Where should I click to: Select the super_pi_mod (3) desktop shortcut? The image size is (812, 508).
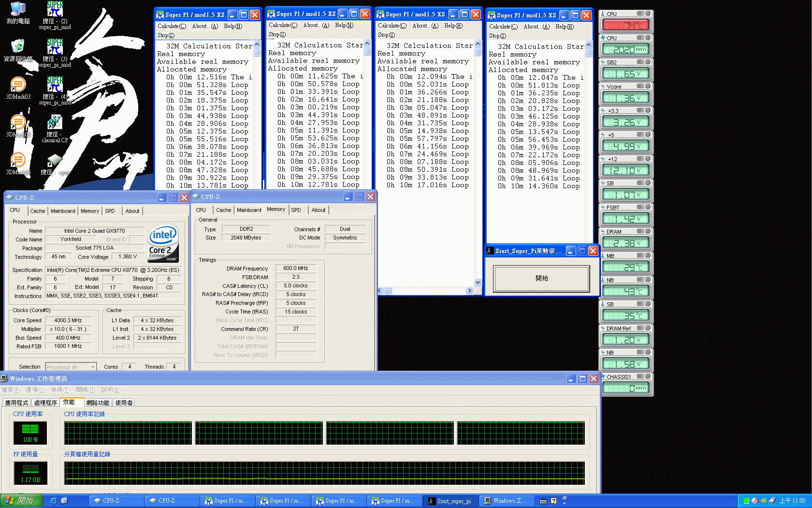tap(55, 48)
